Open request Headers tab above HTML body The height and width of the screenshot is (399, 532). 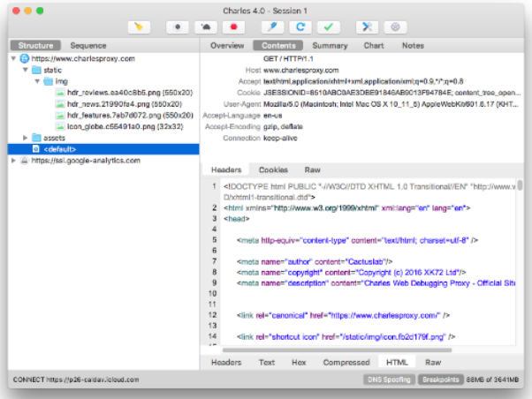pos(226,169)
